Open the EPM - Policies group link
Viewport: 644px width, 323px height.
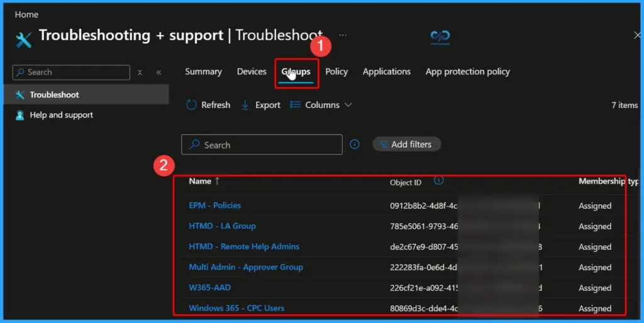click(x=215, y=205)
